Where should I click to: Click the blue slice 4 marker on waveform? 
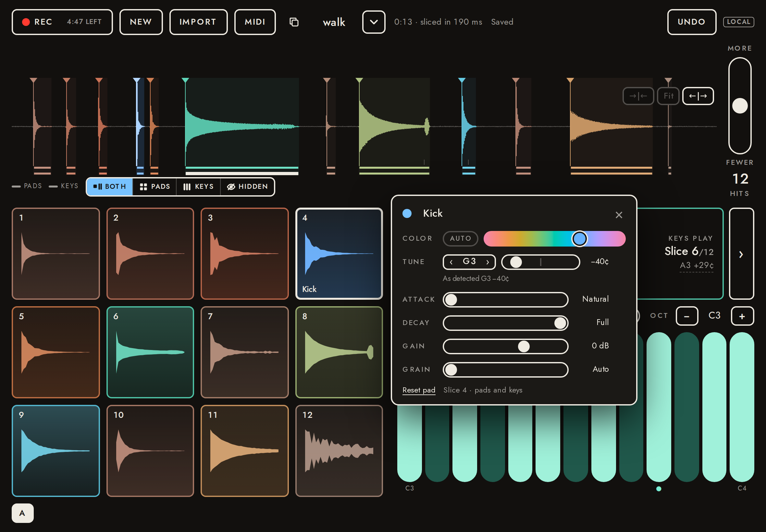pos(137,80)
